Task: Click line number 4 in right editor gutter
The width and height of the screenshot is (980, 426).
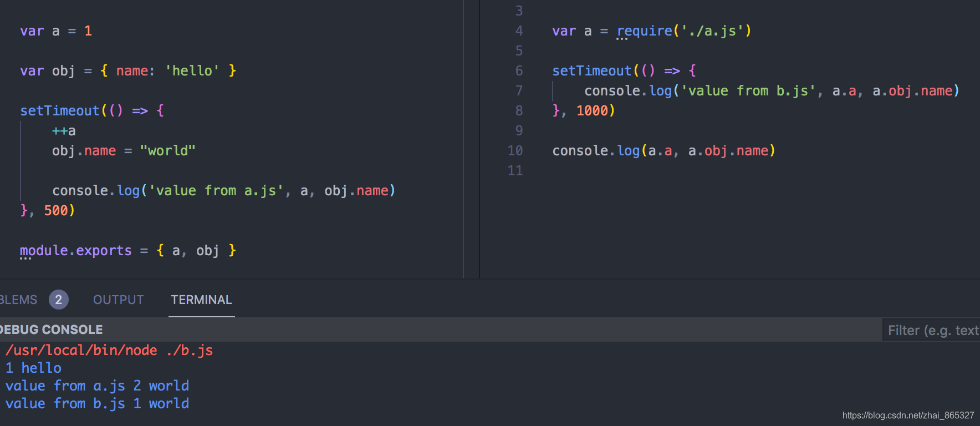Action: [x=519, y=31]
